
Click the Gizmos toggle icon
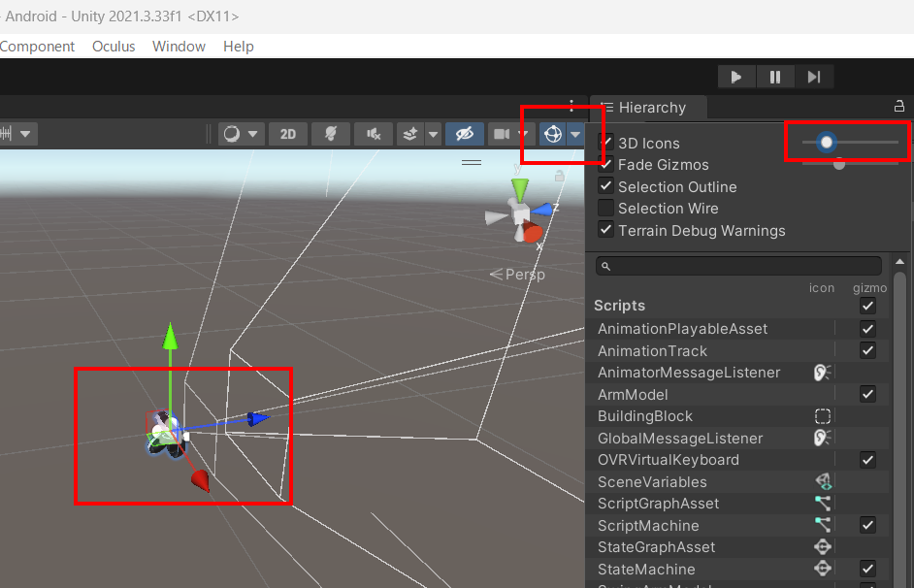coord(552,134)
